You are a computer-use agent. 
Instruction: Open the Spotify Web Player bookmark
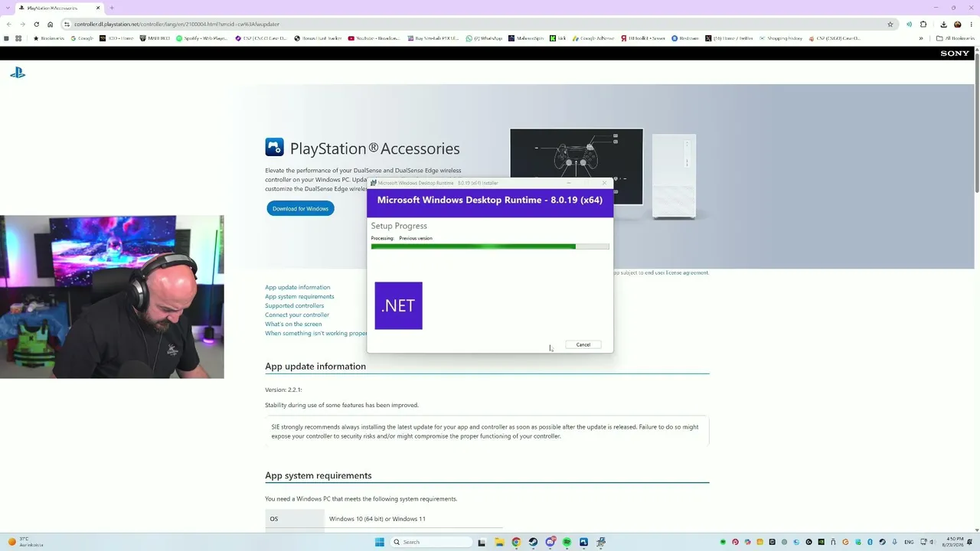202,38
